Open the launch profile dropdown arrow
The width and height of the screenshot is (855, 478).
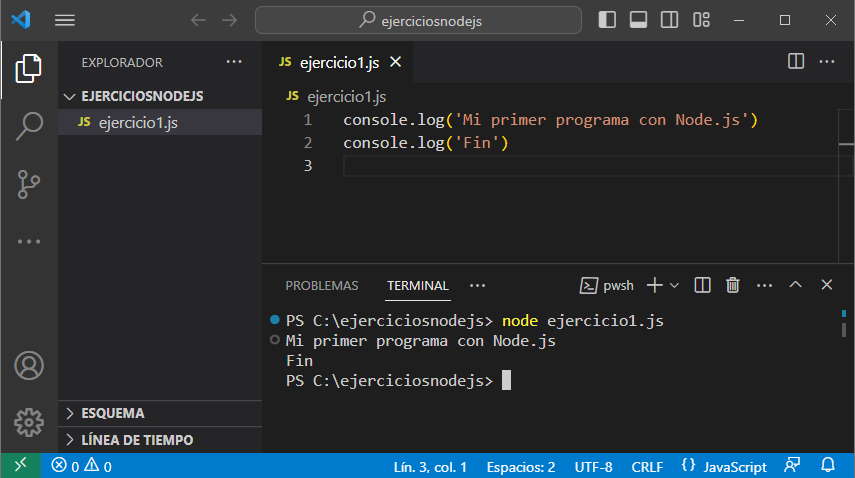click(674, 285)
